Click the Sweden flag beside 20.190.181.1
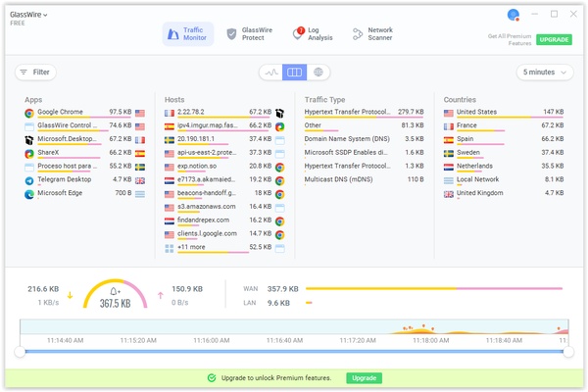Viewport: 588px width, 392px height. tap(170, 140)
